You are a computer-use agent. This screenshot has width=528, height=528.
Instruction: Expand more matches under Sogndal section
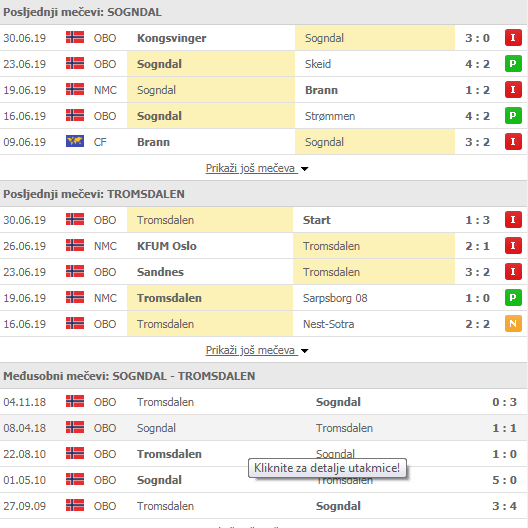(251, 168)
